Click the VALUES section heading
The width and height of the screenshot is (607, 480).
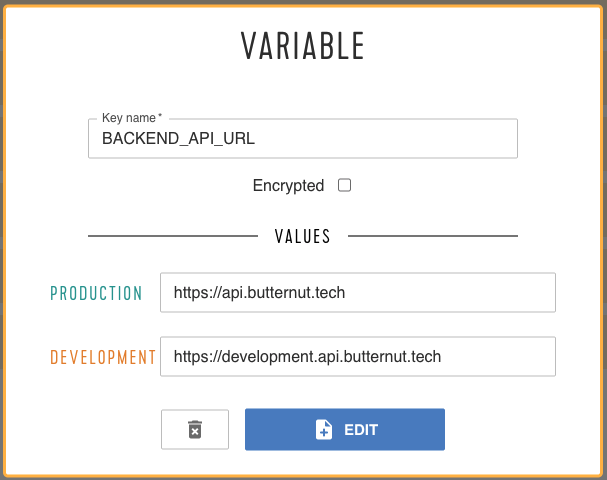(303, 236)
